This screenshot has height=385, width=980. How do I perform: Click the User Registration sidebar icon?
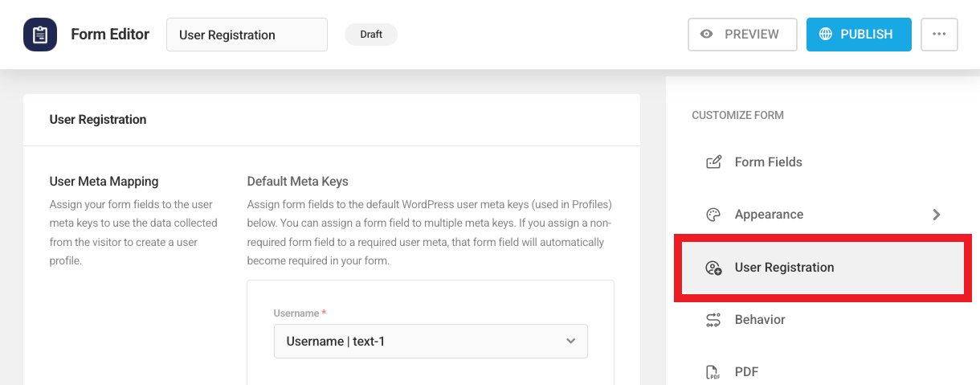[713, 268]
